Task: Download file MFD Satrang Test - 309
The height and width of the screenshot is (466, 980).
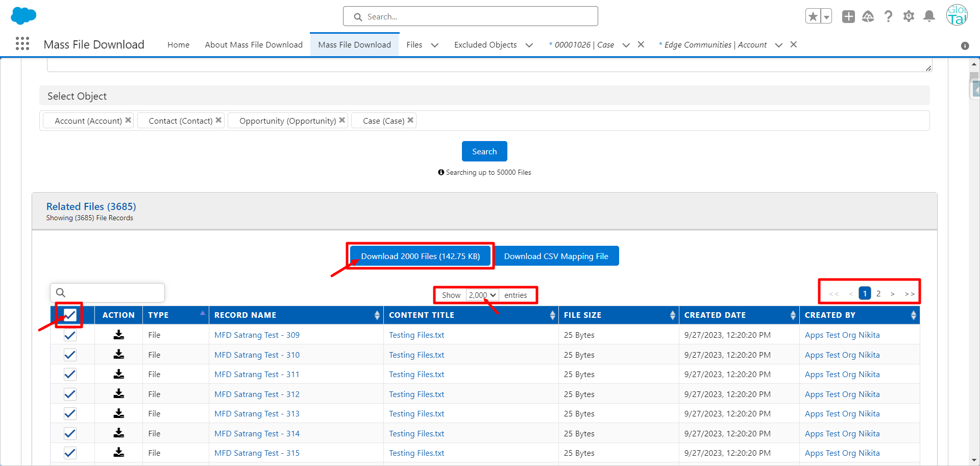Action: [x=119, y=335]
